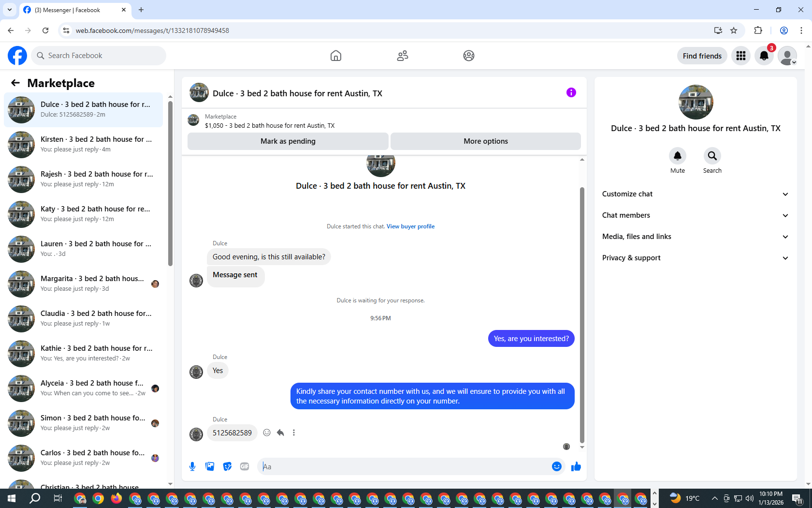Click the Search Facebook field
Image resolution: width=812 pixels, height=508 pixels.
pyautogui.click(x=99, y=56)
